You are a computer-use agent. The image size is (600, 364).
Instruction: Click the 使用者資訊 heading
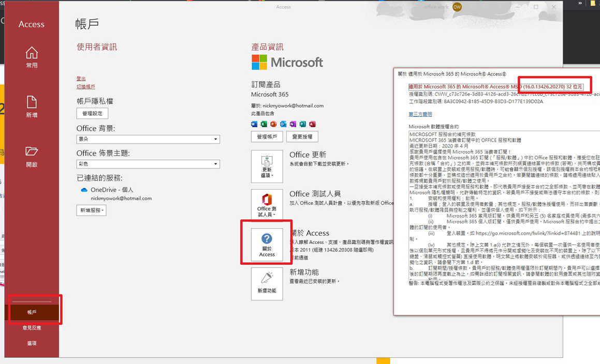(x=97, y=47)
